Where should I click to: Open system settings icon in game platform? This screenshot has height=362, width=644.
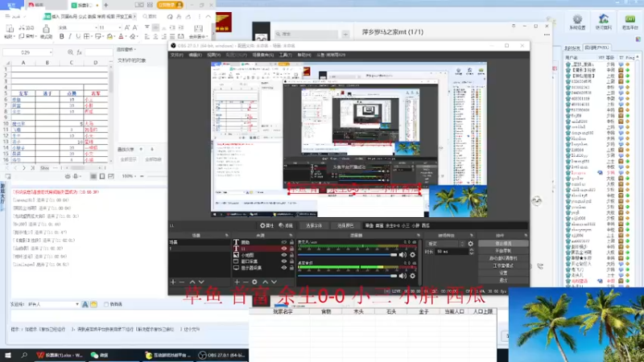[x=577, y=22]
